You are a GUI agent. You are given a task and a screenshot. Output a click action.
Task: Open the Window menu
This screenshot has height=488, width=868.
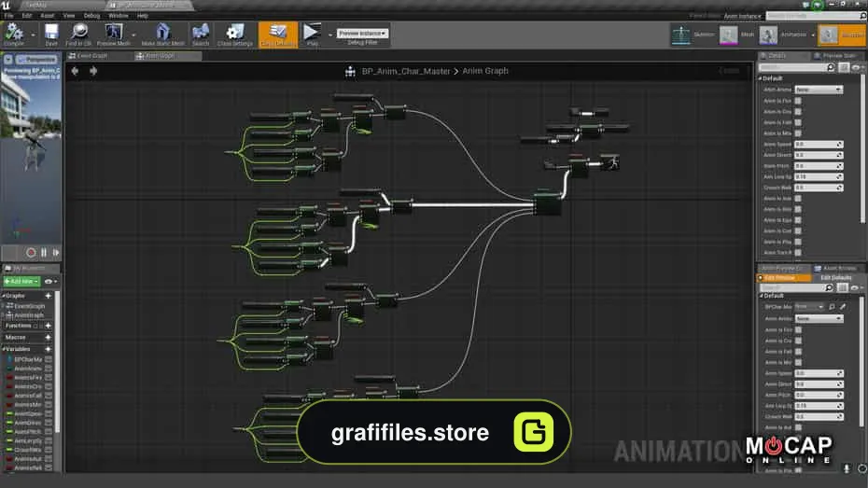click(x=118, y=16)
